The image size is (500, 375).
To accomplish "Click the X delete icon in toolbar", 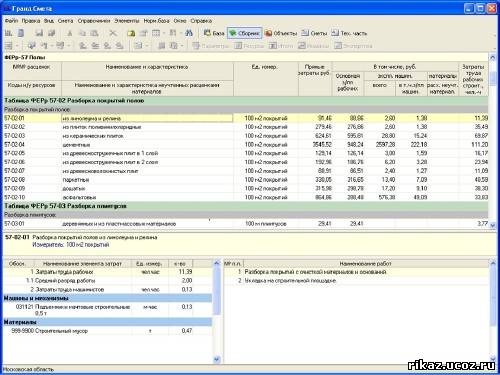I will click(113, 33).
